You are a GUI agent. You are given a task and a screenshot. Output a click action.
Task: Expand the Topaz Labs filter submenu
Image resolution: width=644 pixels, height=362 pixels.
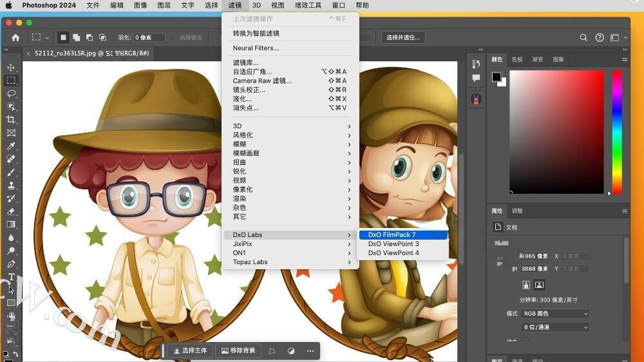(290, 262)
